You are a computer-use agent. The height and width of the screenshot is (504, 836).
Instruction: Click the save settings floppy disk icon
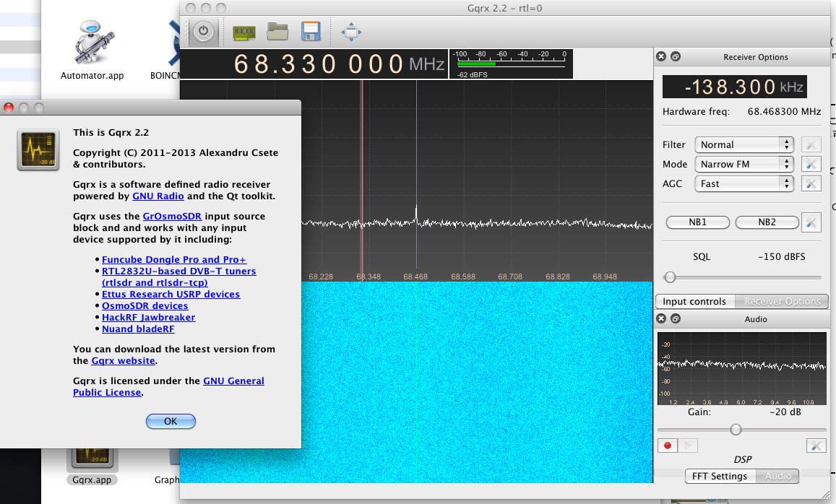click(x=311, y=32)
